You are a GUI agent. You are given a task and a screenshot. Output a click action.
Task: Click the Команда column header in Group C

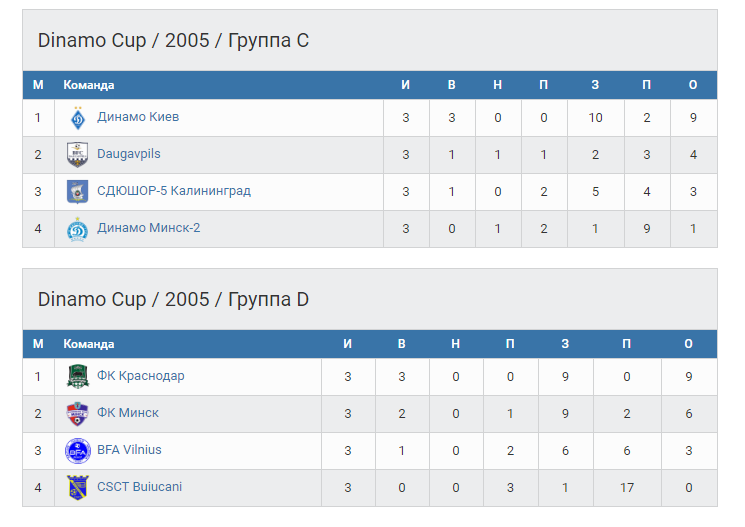point(89,85)
